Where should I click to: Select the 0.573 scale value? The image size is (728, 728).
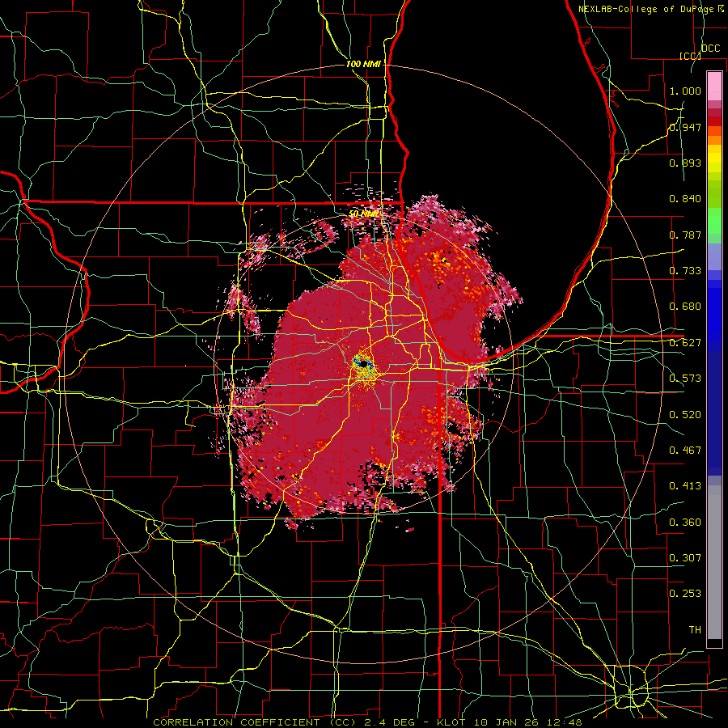pyautogui.click(x=685, y=379)
